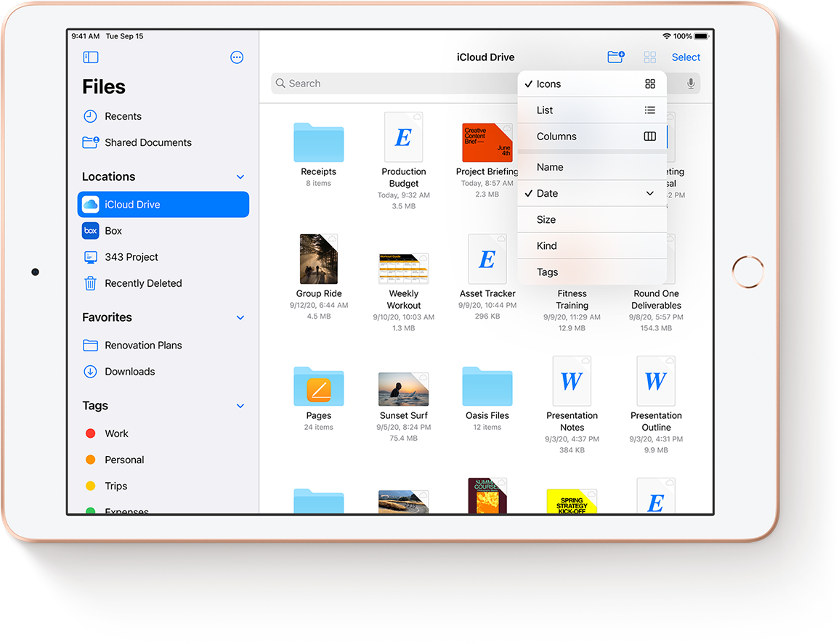Toggle Date sort order chevron
839x644 pixels.
pyautogui.click(x=649, y=193)
